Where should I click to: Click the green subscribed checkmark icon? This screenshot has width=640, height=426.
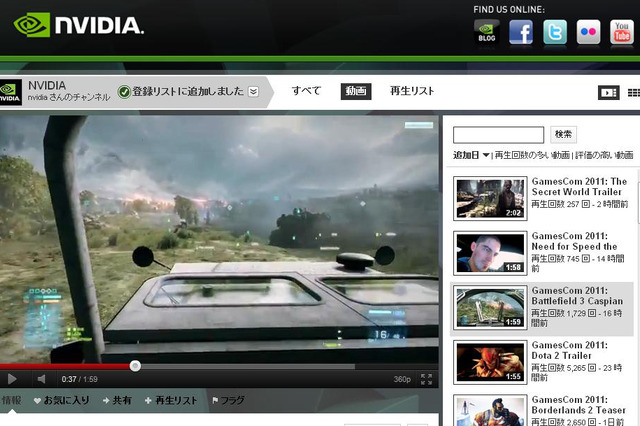click(124, 92)
